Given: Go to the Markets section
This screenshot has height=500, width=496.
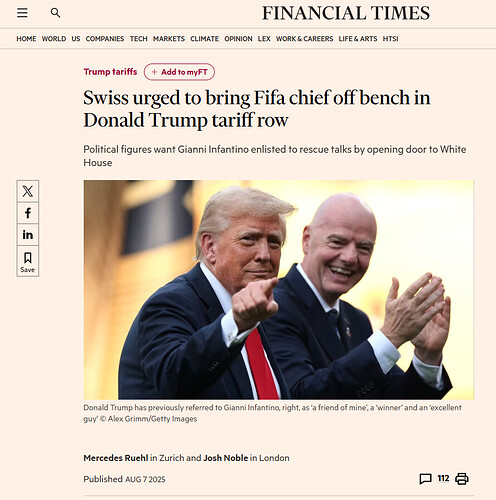Looking at the screenshot, I should pyautogui.click(x=169, y=39).
